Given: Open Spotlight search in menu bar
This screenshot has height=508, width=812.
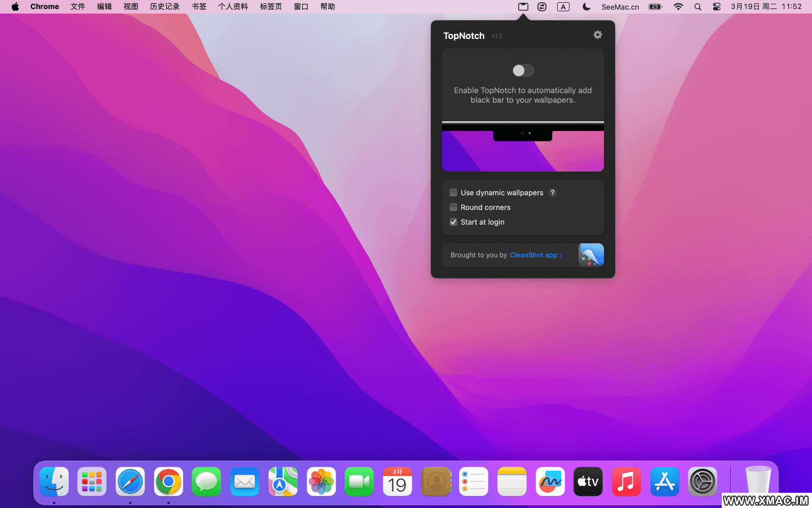Looking at the screenshot, I should click(698, 7).
